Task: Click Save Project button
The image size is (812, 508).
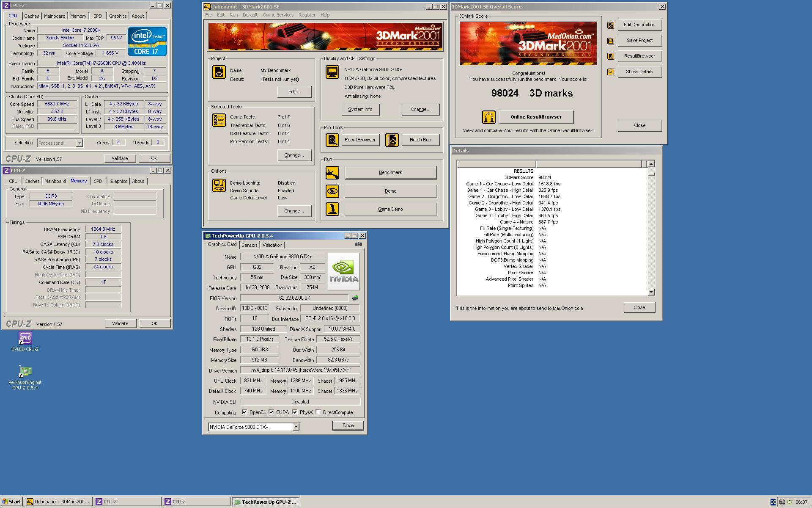Action: click(x=639, y=41)
